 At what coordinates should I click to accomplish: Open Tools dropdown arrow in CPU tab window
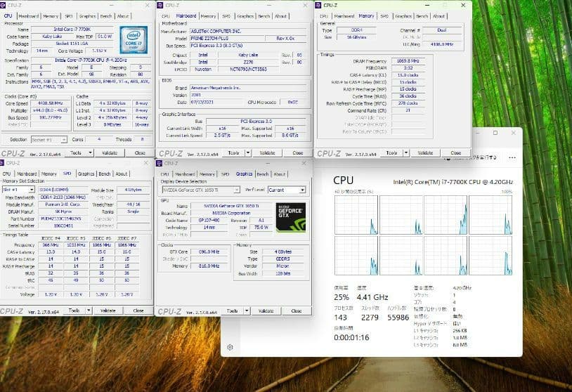pos(90,152)
